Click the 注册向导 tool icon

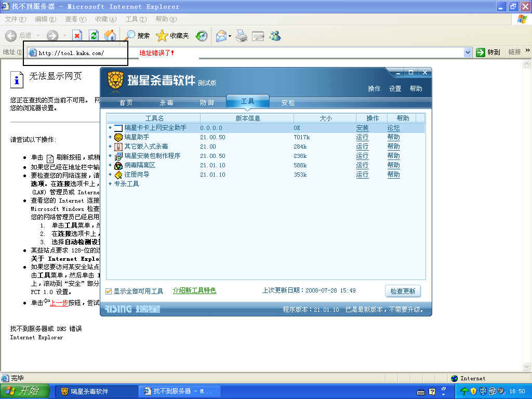click(x=118, y=175)
